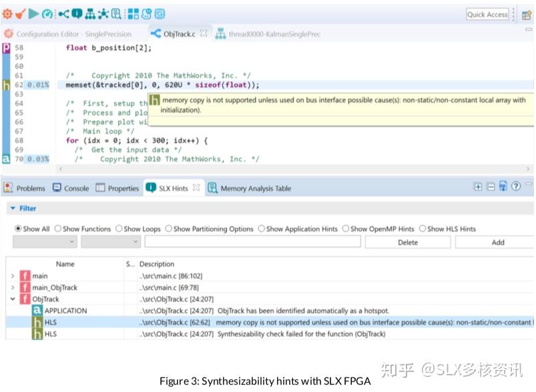The width and height of the screenshot is (536, 392).
Task: Open help with the question mark icon
Action: (516, 186)
